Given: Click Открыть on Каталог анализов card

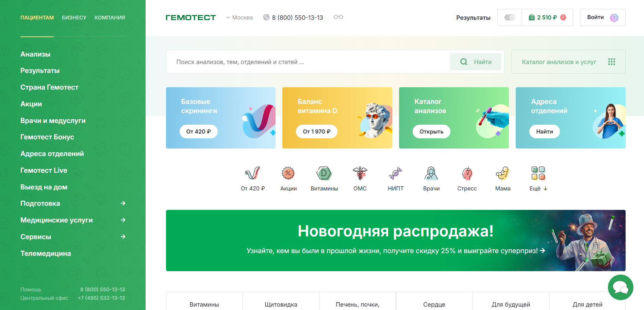Looking at the screenshot, I should (x=431, y=131).
